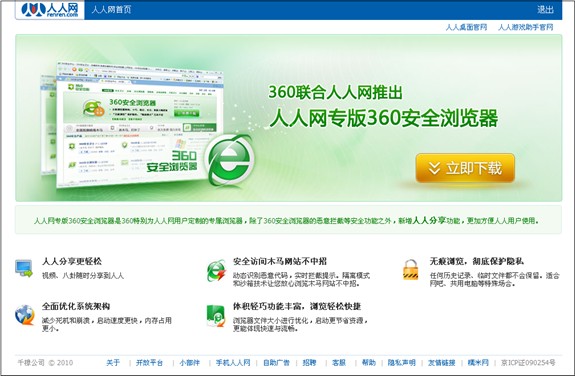
Task: Click the monitor share icon
Action: pyautogui.click(x=24, y=268)
